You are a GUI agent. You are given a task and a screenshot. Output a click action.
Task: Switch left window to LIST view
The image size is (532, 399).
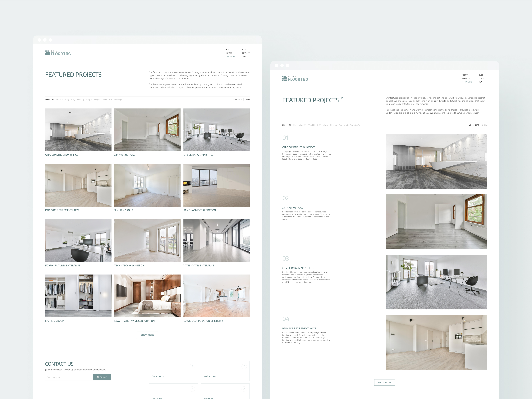tap(240, 100)
